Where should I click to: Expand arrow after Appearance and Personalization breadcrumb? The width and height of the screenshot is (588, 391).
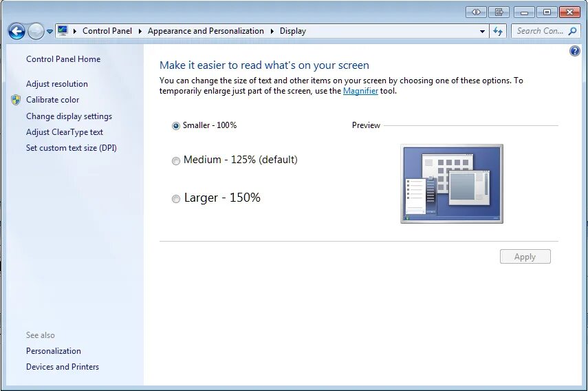pos(272,31)
